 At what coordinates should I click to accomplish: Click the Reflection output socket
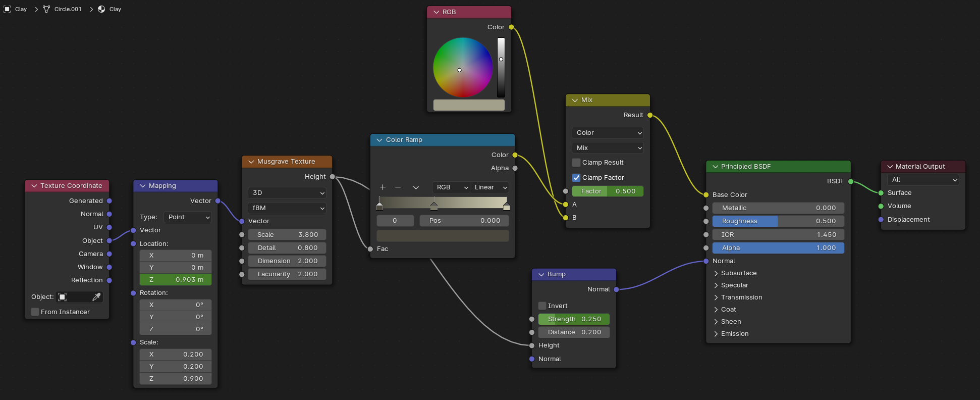[110, 280]
